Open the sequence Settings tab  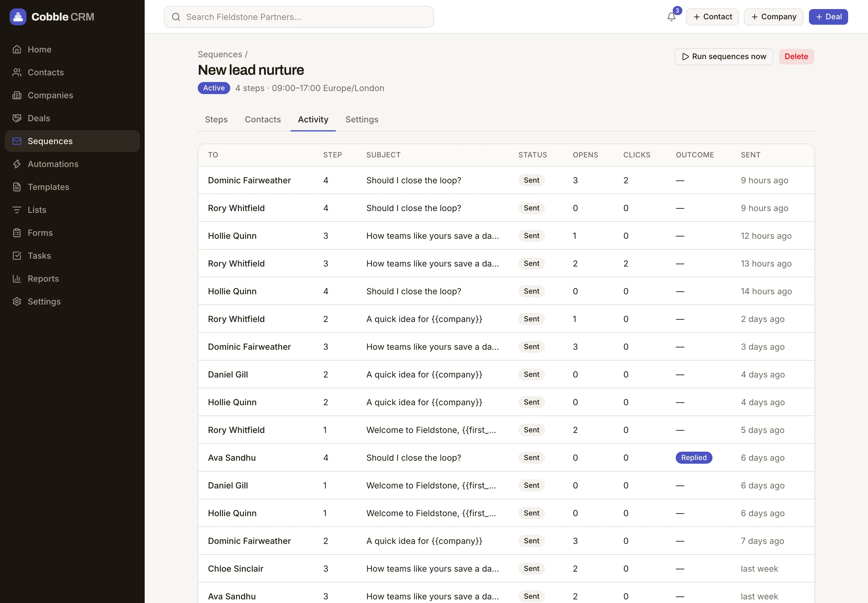coord(362,119)
